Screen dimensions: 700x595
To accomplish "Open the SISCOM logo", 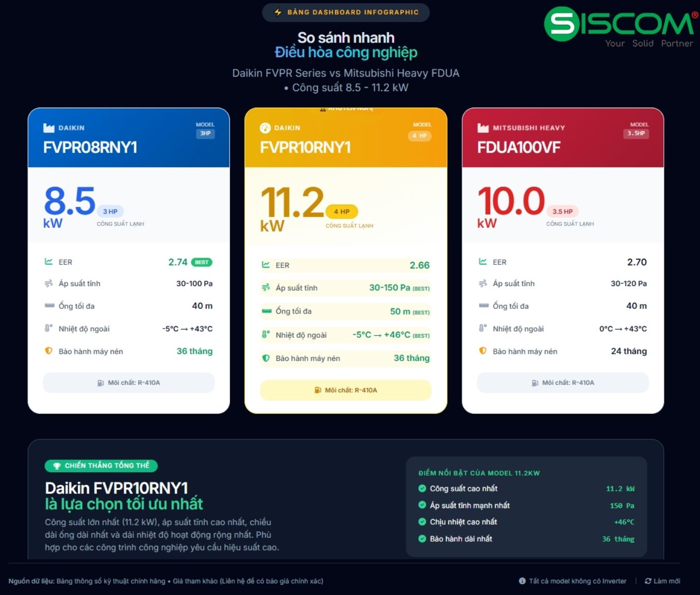I will coord(621,27).
